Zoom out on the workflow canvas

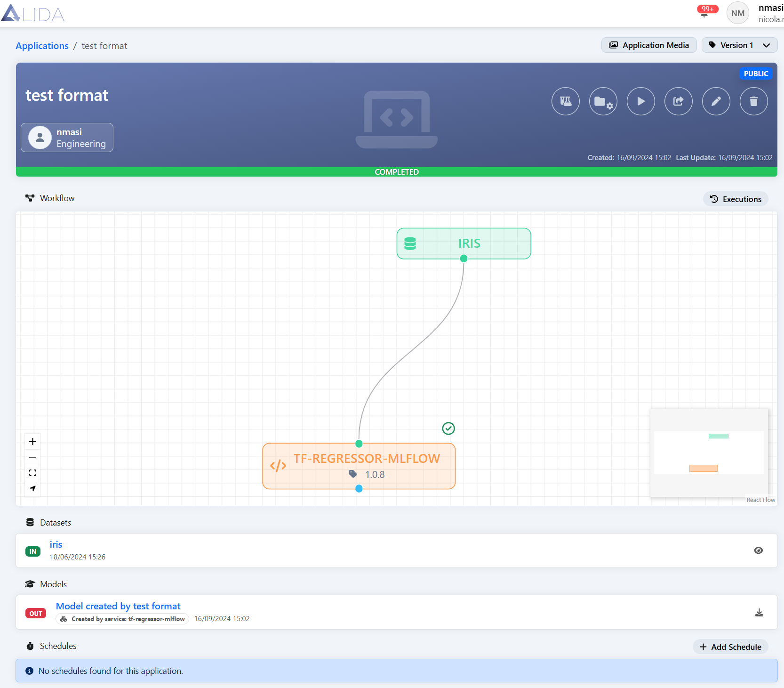(x=32, y=457)
